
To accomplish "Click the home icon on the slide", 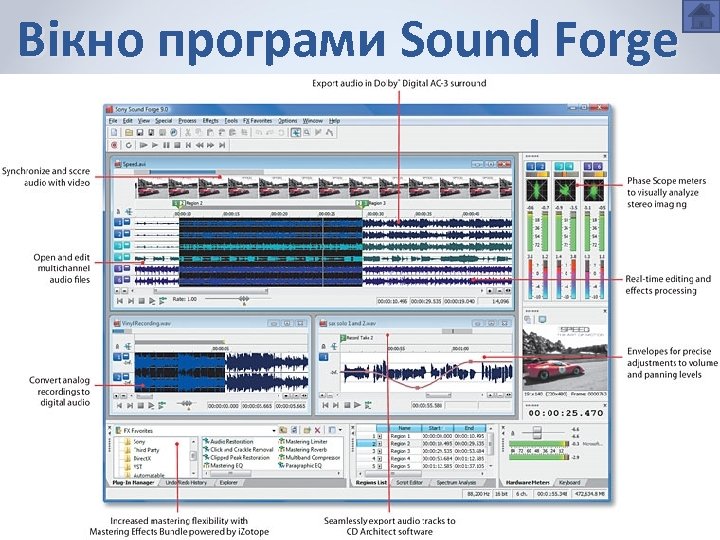I will click(700, 17).
